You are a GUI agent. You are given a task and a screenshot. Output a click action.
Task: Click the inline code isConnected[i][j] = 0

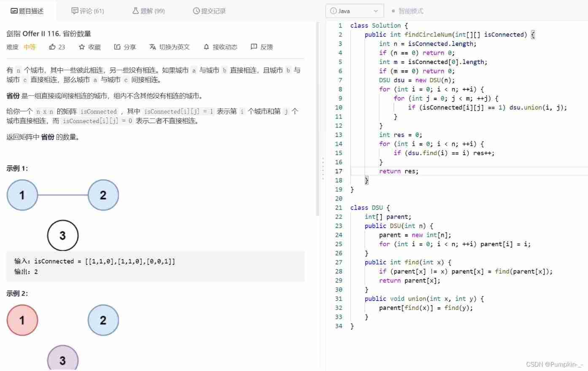[x=97, y=121]
